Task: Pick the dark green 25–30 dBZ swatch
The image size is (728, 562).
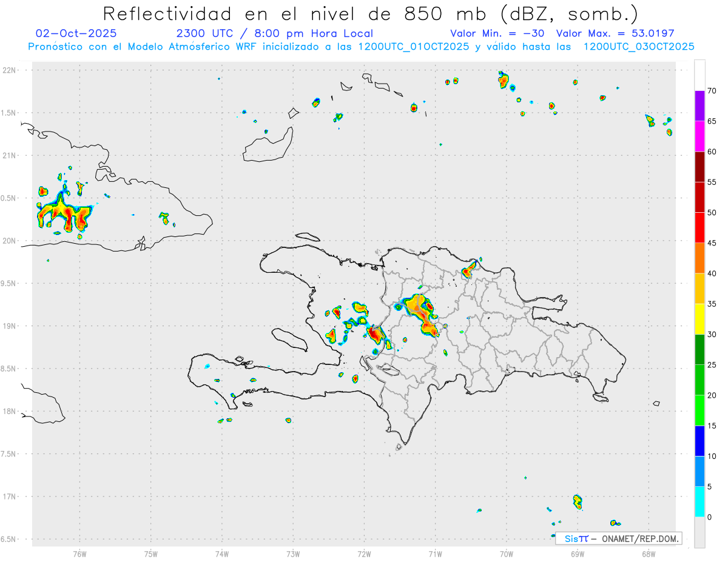Action: click(x=699, y=350)
